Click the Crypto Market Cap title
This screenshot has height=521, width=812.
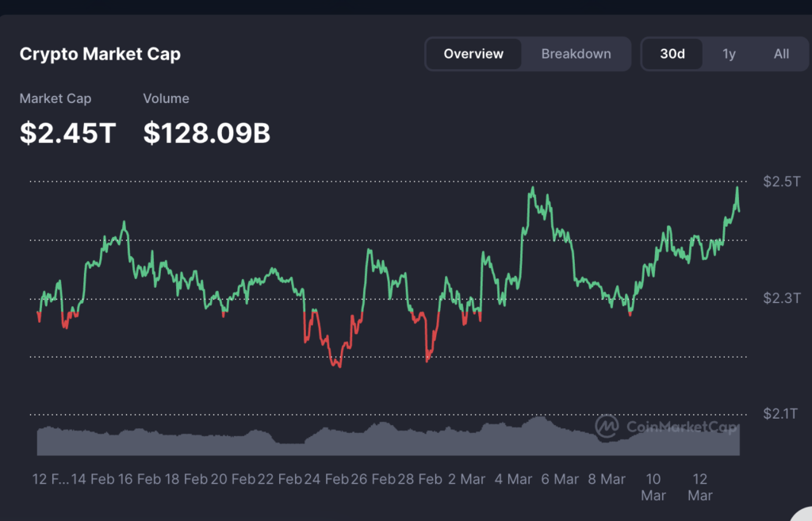[x=100, y=54]
